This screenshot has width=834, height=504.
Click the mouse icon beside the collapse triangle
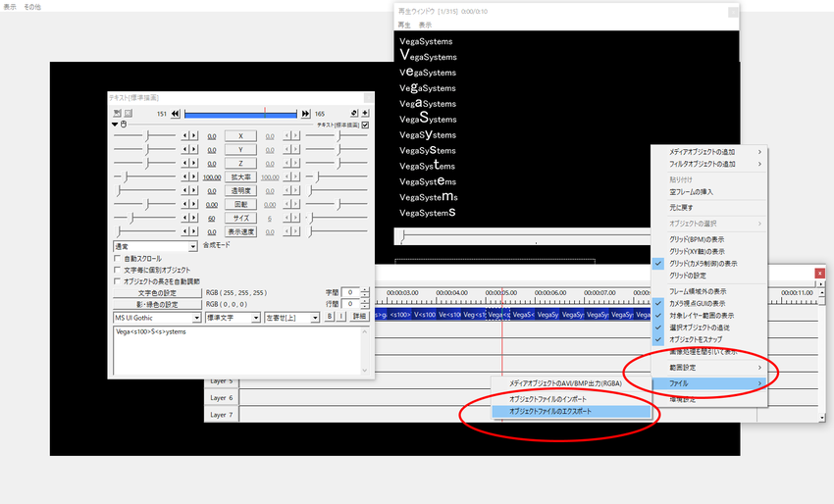(124, 125)
